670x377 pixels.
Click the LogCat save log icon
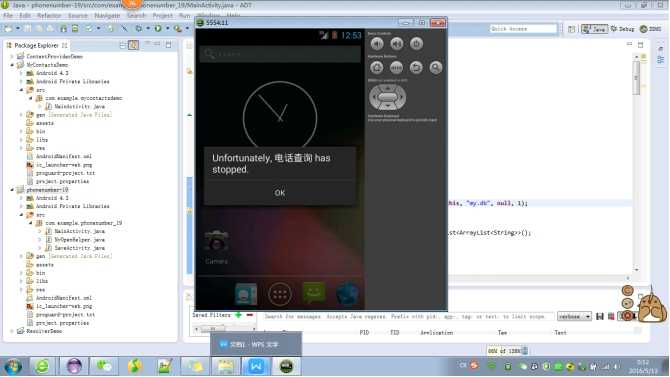[x=600, y=317]
